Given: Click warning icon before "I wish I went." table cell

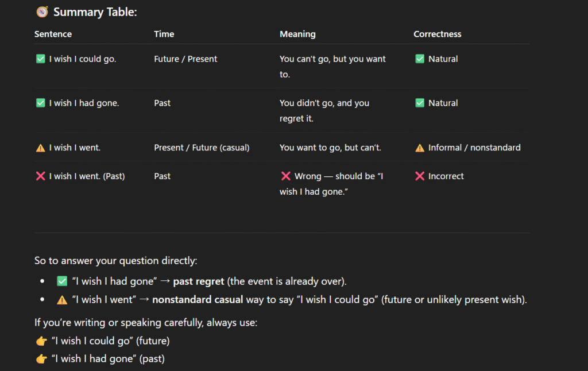Looking at the screenshot, I should click(41, 148).
